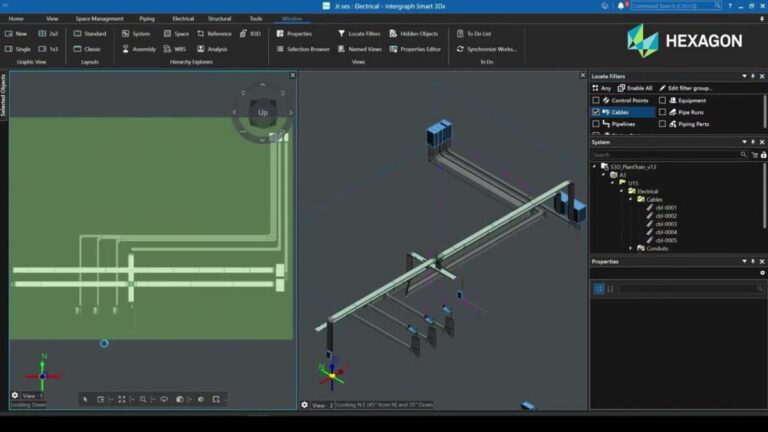Image resolution: width=768 pixels, height=432 pixels.
Task: Open the System hierarchy explorer
Action: pos(136,34)
